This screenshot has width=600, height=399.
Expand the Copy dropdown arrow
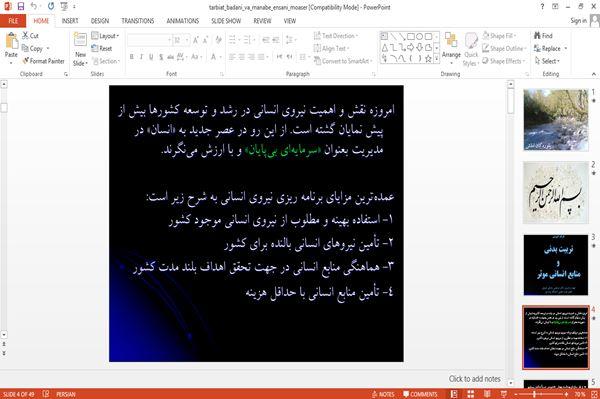click(x=48, y=49)
